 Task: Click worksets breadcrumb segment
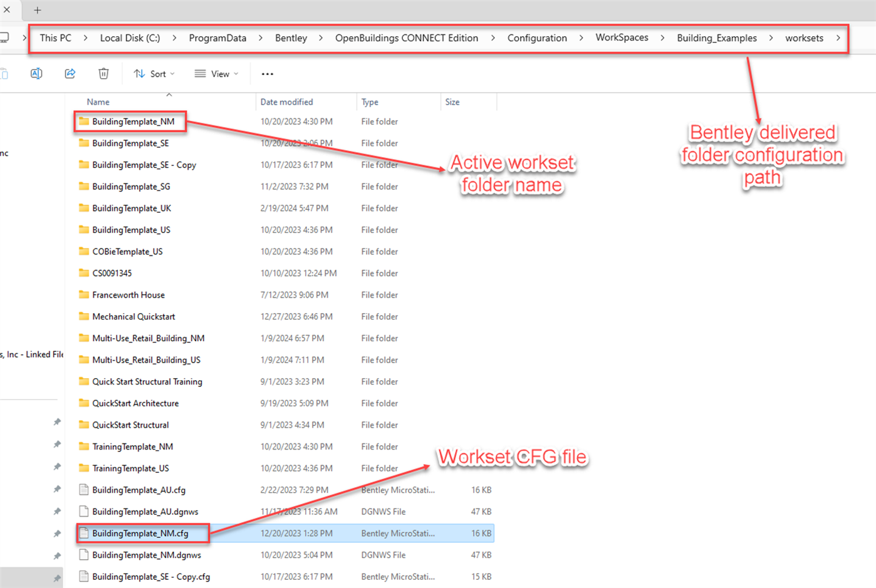(x=805, y=38)
